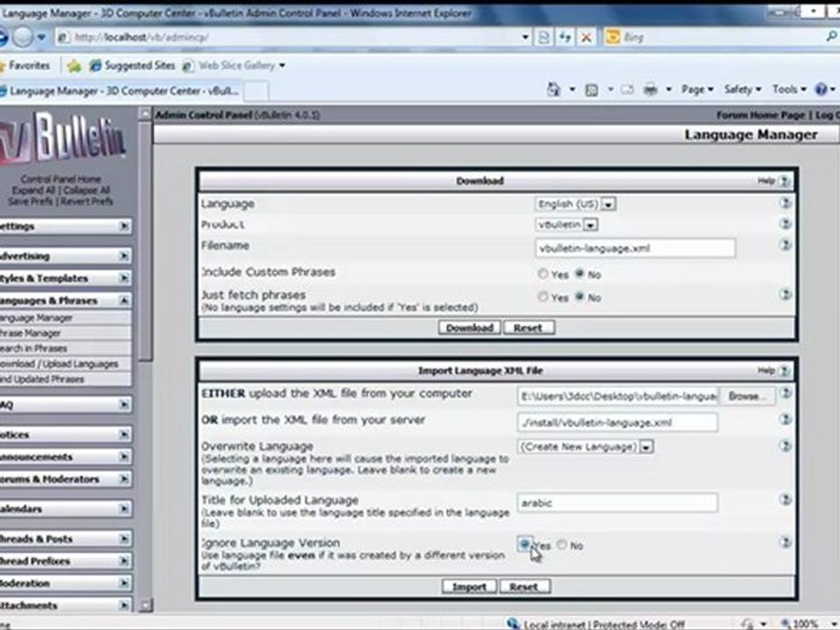Click the sidebar scroll down arrow
Viewport: 840px width, 630px height.
click(x=145, y=605)
